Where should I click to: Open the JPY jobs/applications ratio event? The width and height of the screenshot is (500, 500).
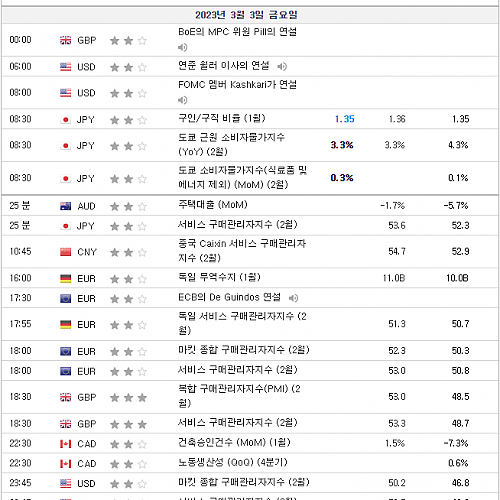[222, 118]
